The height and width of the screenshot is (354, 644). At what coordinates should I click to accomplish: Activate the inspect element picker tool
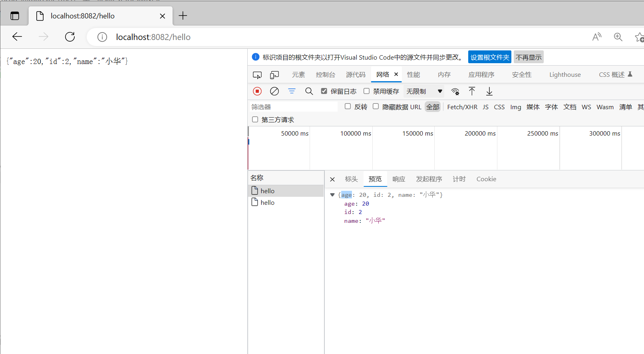[x=257, y=75]
